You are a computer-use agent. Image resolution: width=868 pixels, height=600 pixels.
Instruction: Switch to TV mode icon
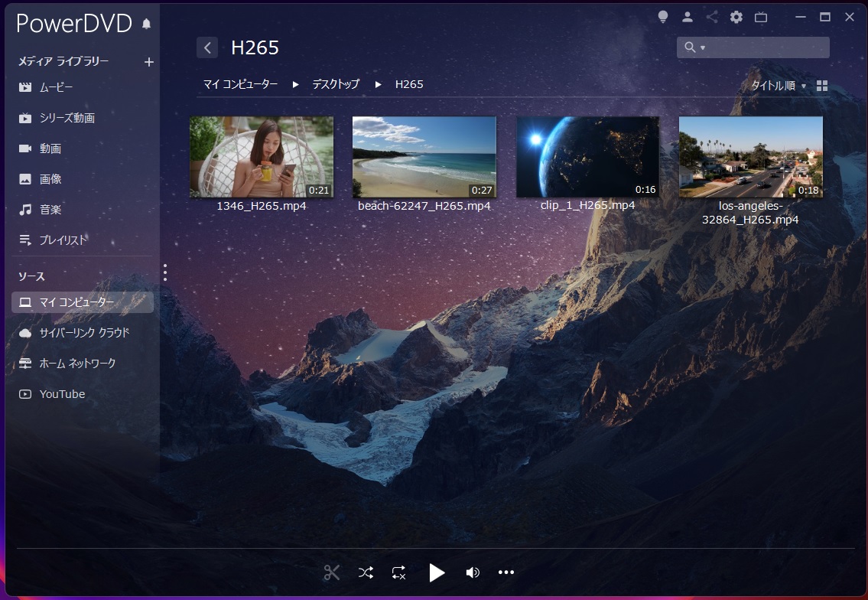coord(761,17)
